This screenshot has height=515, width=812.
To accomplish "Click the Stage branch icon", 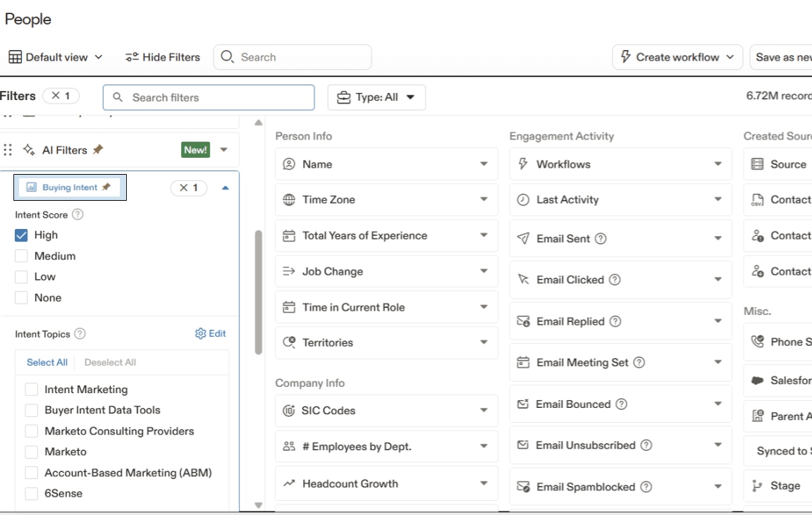I will (x=757, y=485).
